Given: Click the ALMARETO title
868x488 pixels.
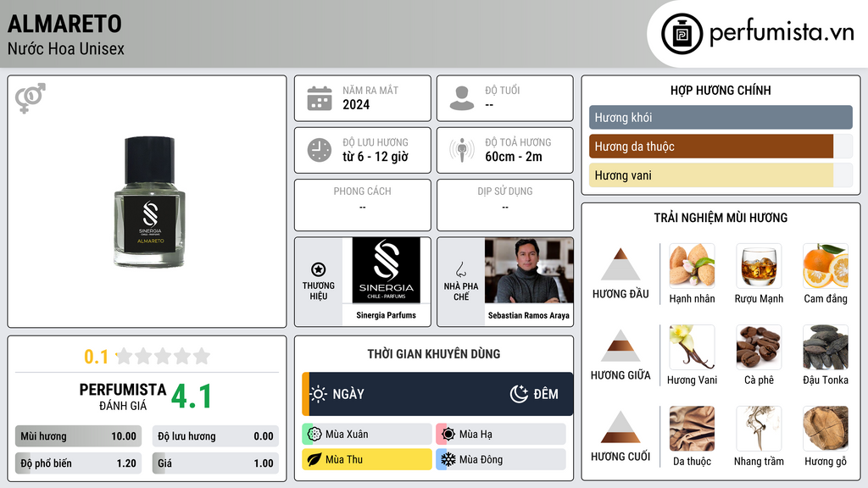Looking at the screenshot, I should tap(64, 25).
